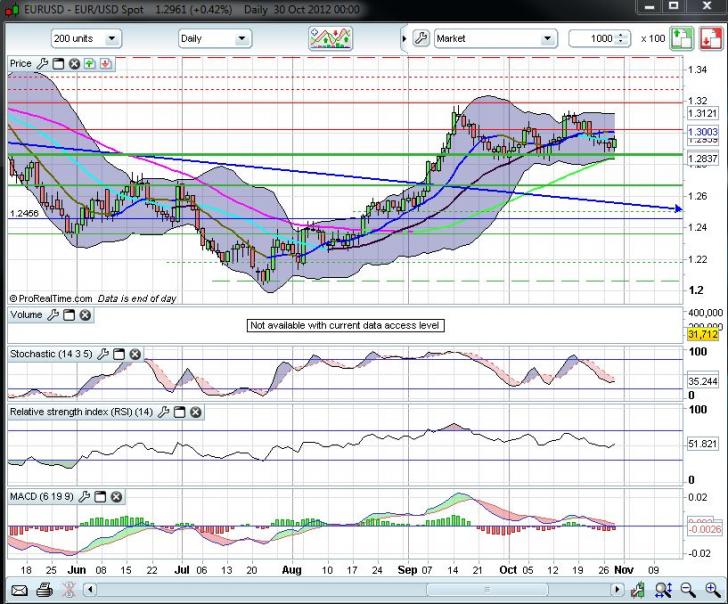Screen dimensions: 728x604
Task: Send chart by email envelope icon
Action: click(20, 591)
